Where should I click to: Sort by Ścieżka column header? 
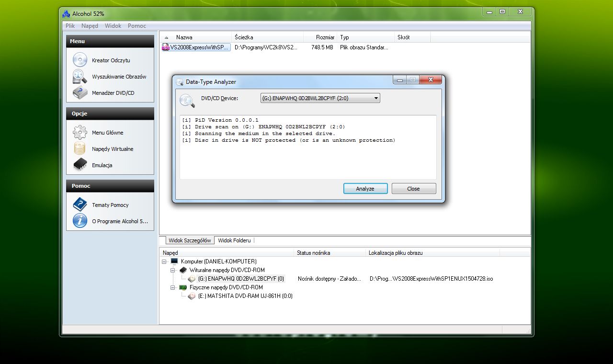[x=268, y=37]
